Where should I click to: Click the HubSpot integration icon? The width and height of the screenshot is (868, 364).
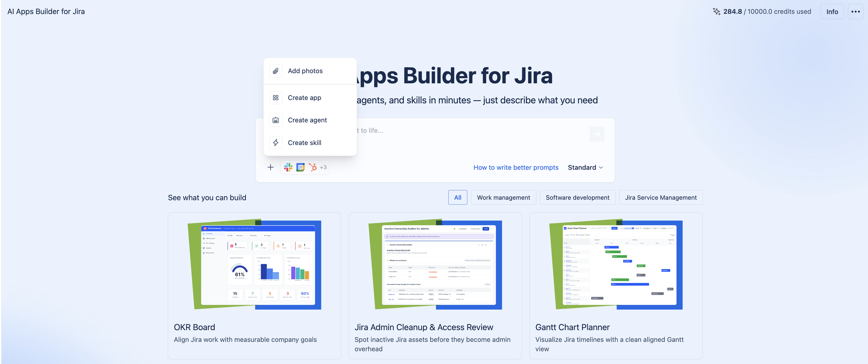pos(313,167)
